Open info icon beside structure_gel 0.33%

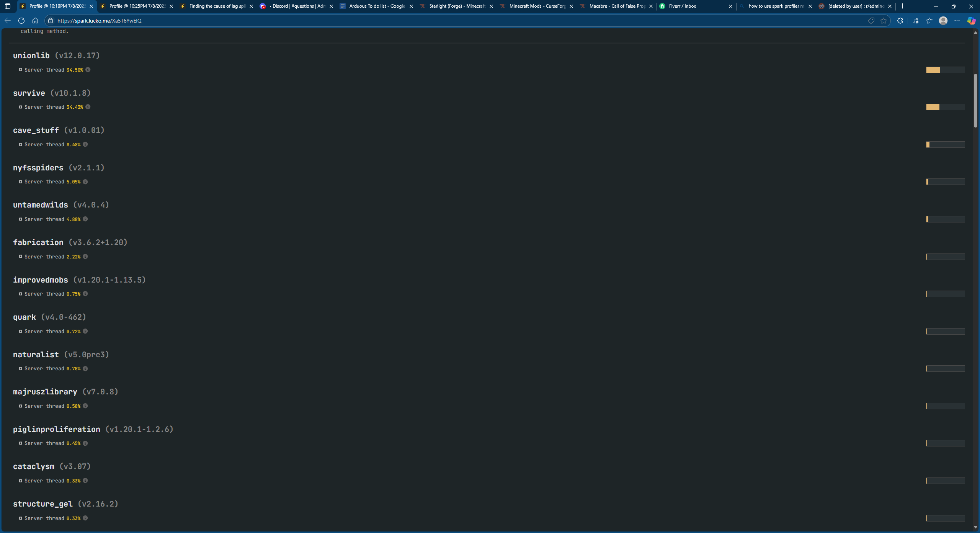tap(85, 518)
